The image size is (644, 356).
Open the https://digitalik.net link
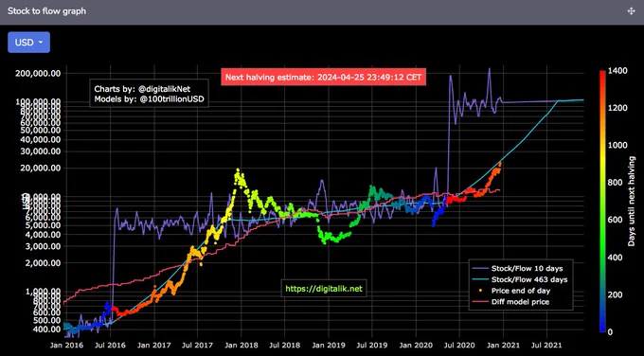coord(324,289)
